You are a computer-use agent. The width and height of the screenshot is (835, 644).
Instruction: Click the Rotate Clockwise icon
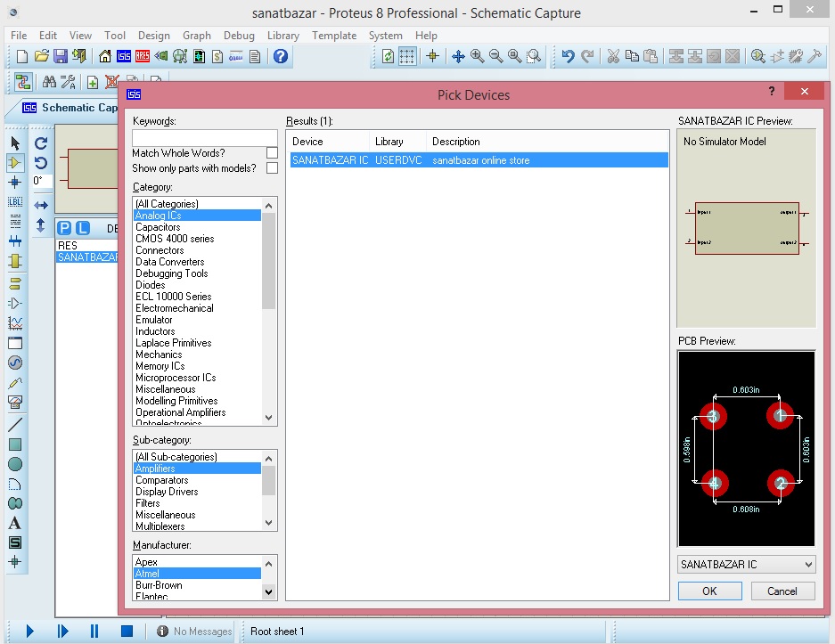coord(41,143)
